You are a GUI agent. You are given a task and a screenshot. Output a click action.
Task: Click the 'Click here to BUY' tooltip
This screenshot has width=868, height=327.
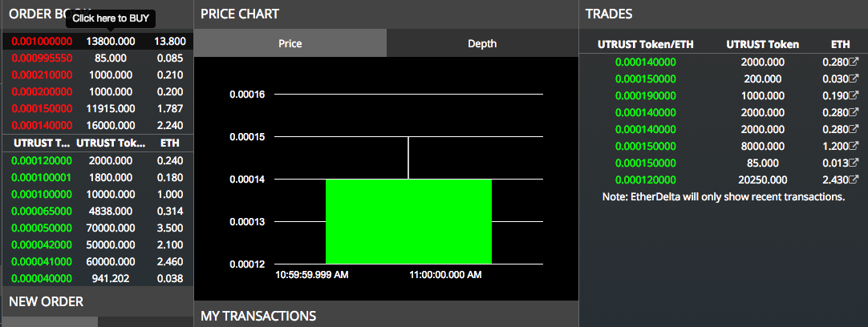111,18
